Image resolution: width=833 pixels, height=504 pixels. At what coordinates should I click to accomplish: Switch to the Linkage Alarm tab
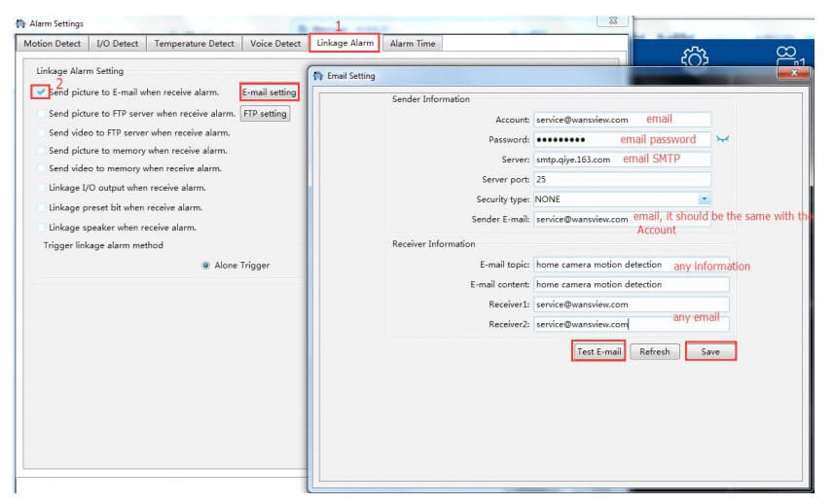point(344,43)
